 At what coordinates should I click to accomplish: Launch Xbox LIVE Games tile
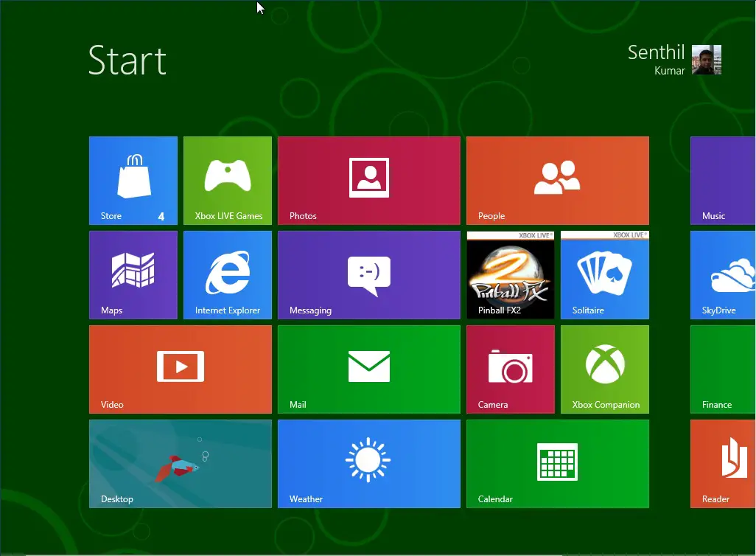[x=228, y=180]
